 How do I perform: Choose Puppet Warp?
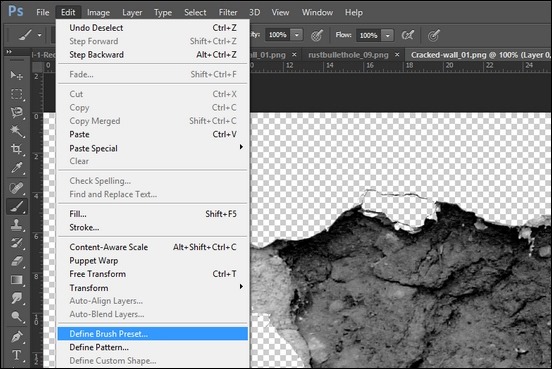click(153, 261)
